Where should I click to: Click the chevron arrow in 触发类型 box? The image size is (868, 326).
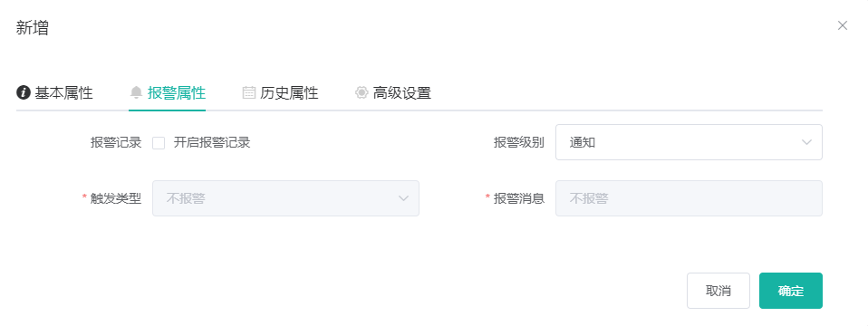point(403,198)
